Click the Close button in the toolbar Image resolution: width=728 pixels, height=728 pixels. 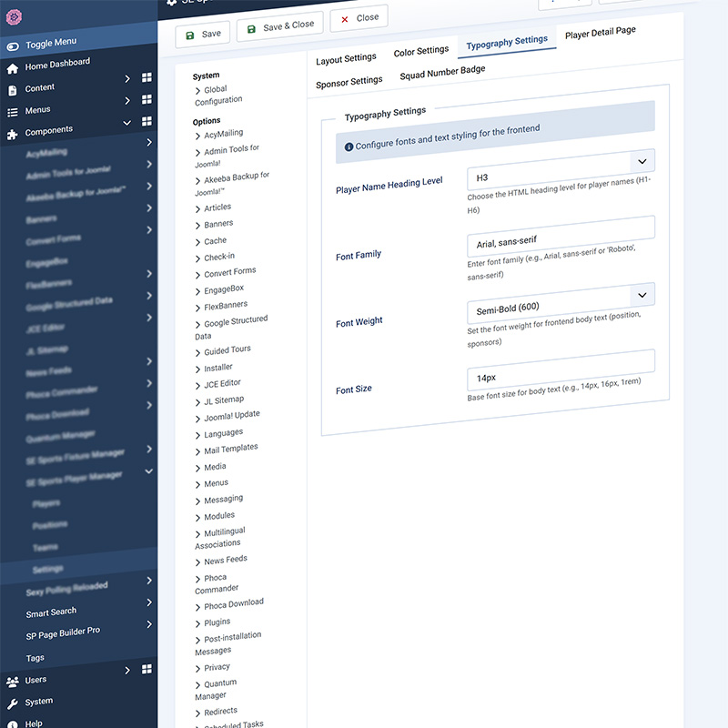click(x=359, y=17)
